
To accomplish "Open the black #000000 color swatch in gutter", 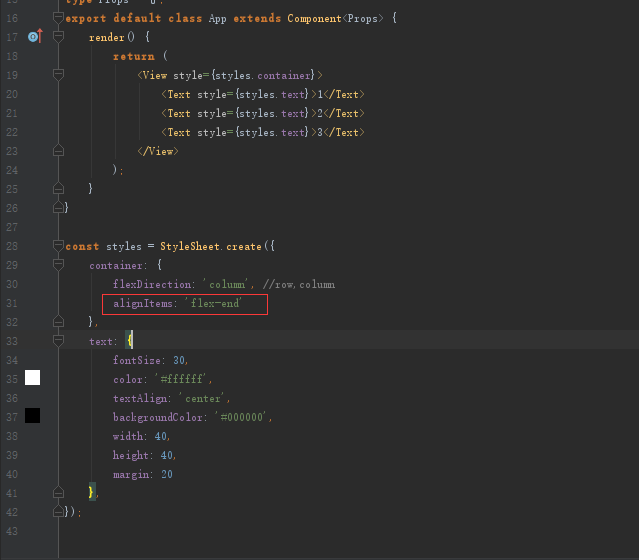I will click(33, 415).
